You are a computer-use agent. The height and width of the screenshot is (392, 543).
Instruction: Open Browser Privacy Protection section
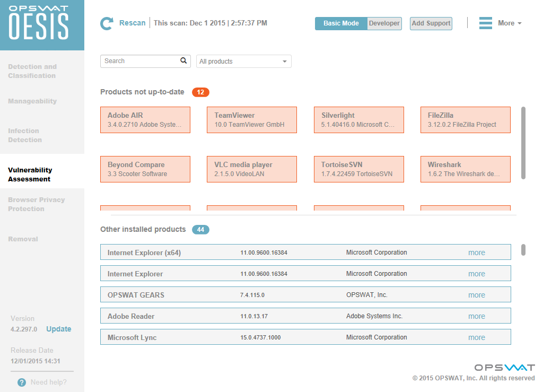coord(37,204)
